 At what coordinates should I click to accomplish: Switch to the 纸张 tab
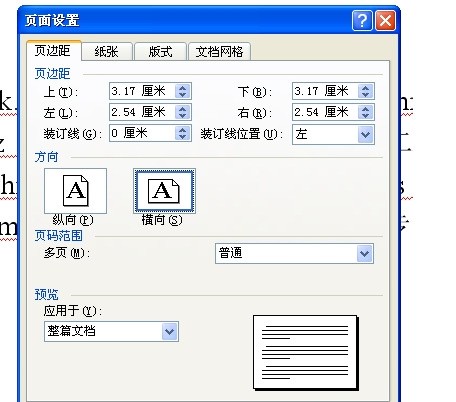[106, 52]
